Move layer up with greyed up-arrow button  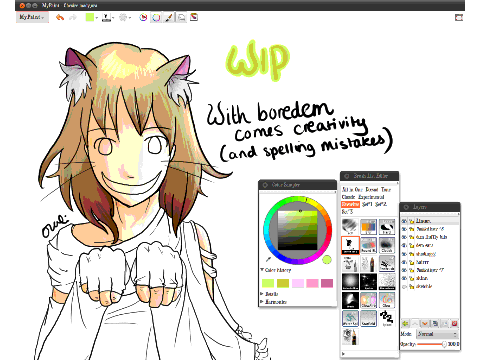tap(415, 323)
